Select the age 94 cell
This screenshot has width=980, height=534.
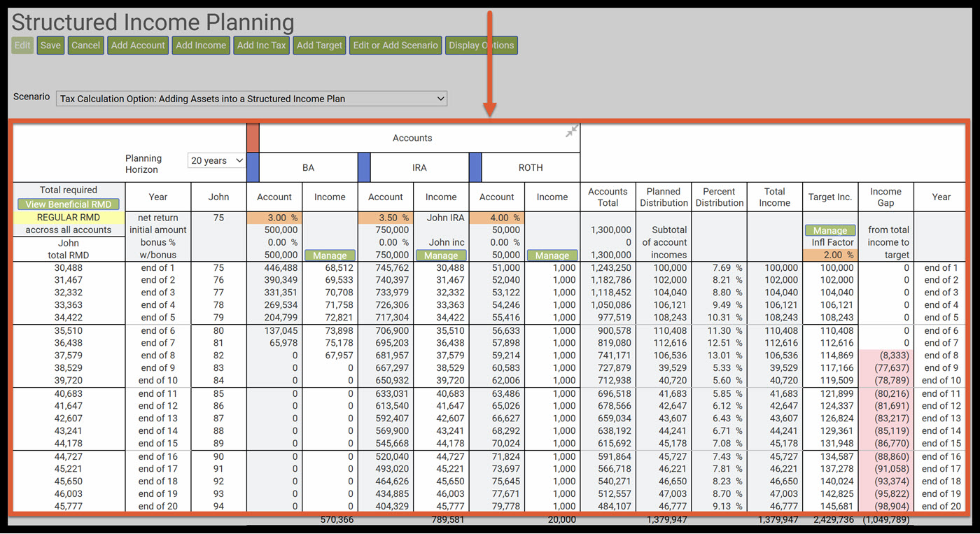pos(218,506)
